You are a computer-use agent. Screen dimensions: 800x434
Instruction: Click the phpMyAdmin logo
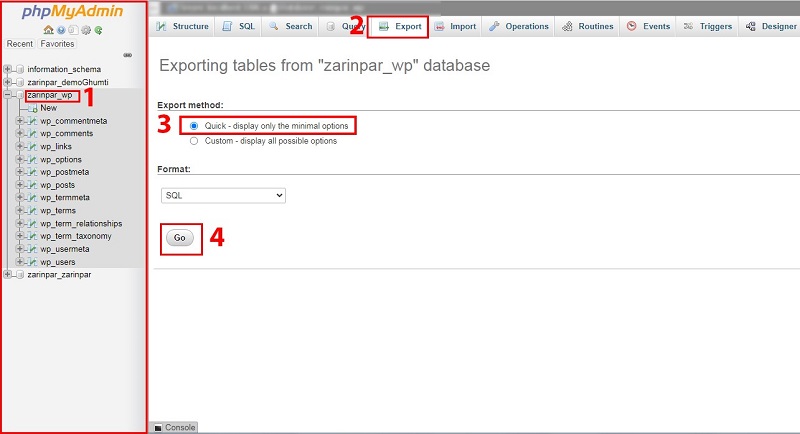(72, 13)
